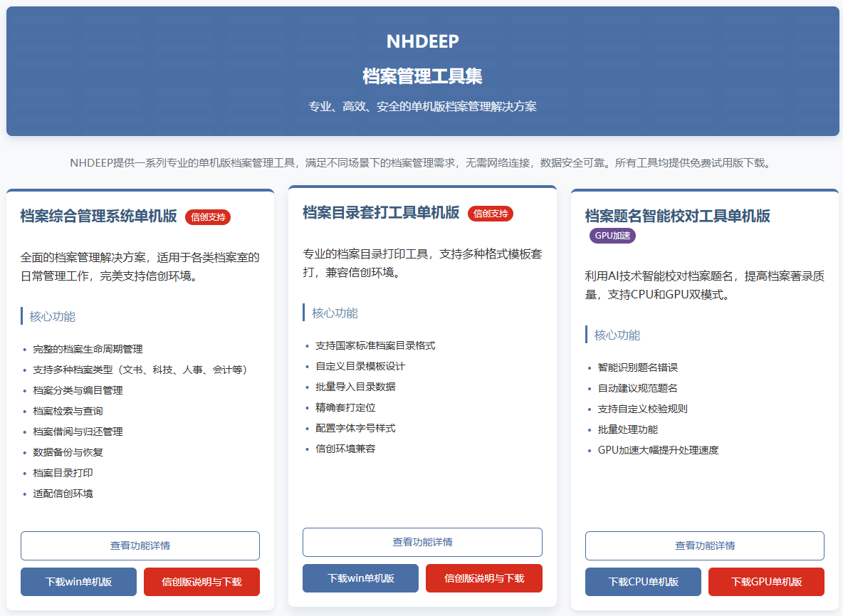Click description 利用AI技术智能校对档案题名 in third card
843x616 pixels.
pyautogui.click(x=705, y=285)
